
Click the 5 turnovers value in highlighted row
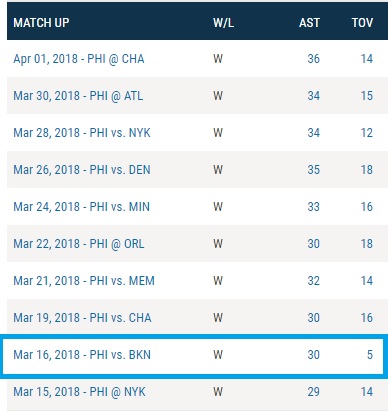[370, 355]
